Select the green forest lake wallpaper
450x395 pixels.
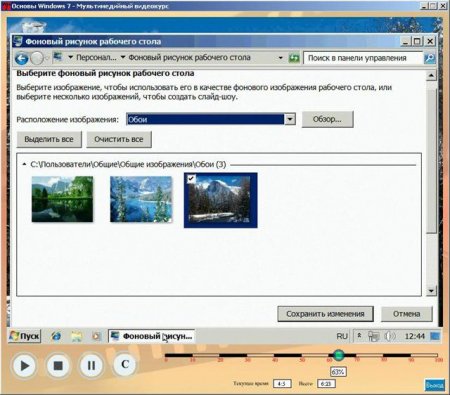(x=62, y=199)
